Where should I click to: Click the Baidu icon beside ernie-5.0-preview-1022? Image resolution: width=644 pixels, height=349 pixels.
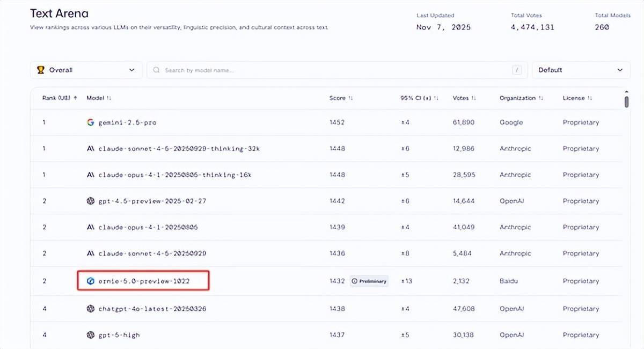point(90,281)
